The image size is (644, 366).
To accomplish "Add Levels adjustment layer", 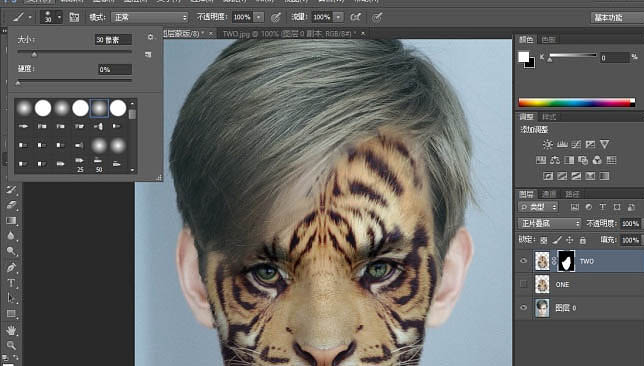I will pyautogui.click(x=562, y=144).
